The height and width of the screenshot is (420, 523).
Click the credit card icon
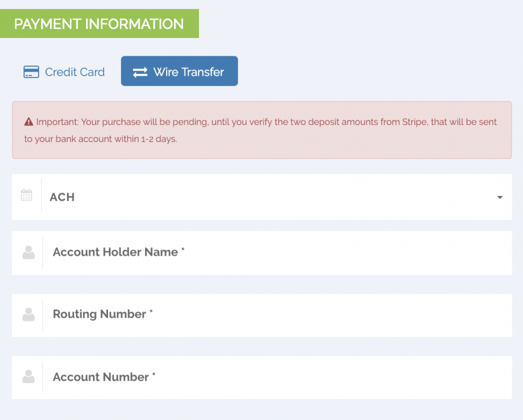pyautogui.click(x=31, y=72)
